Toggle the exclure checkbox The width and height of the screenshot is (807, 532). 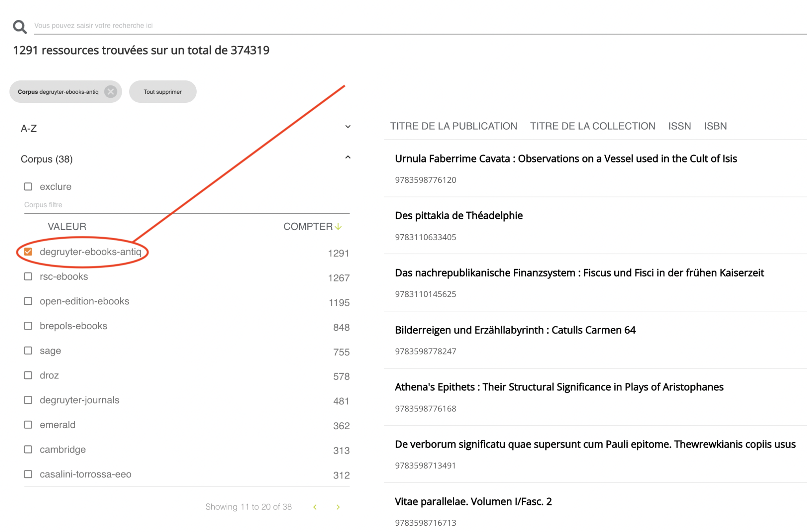28,187
